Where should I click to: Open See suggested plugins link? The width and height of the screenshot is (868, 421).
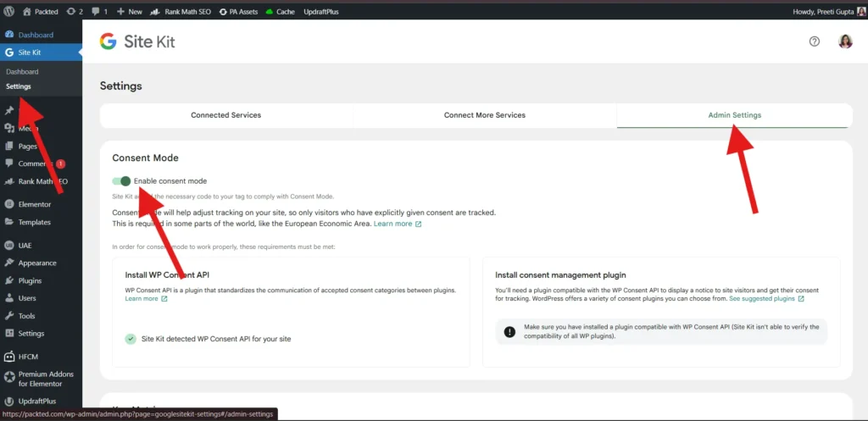coord(766,299)
